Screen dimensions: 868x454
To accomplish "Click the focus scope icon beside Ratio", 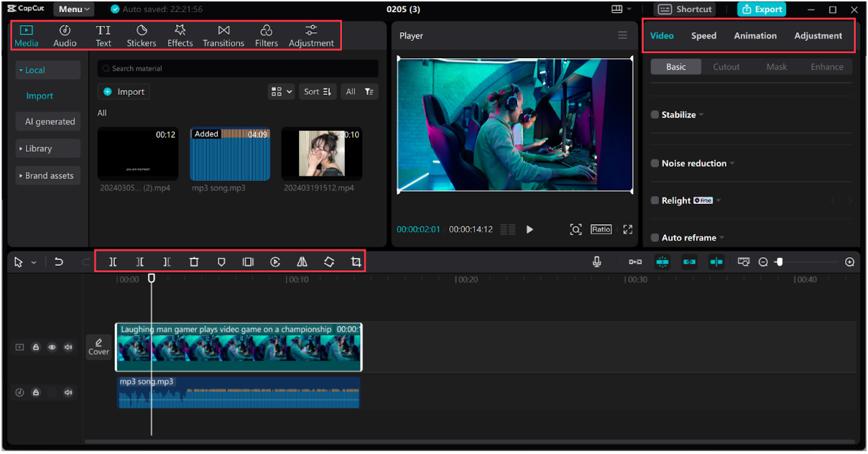I will pos(576,229).
